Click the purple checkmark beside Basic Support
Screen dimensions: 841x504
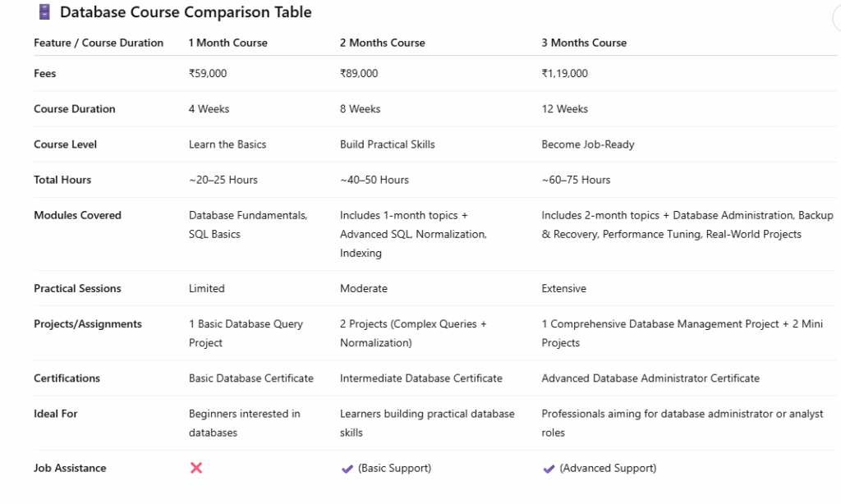coord(347,469)
